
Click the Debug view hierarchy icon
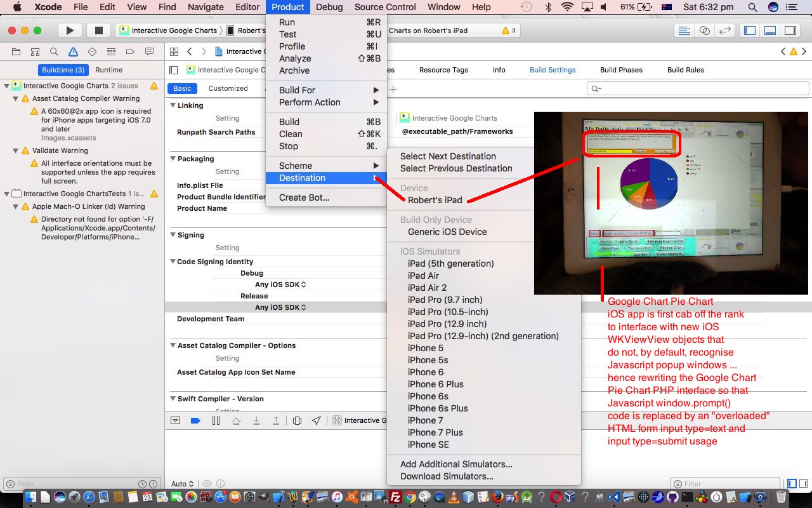coord(297,420)
